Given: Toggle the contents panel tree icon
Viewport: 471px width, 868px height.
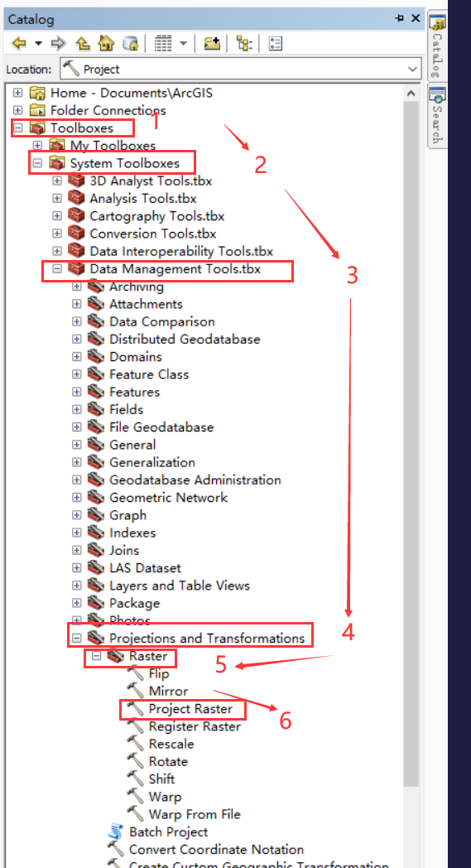Looking at the screenshot, I should click(x=243, y=42).
